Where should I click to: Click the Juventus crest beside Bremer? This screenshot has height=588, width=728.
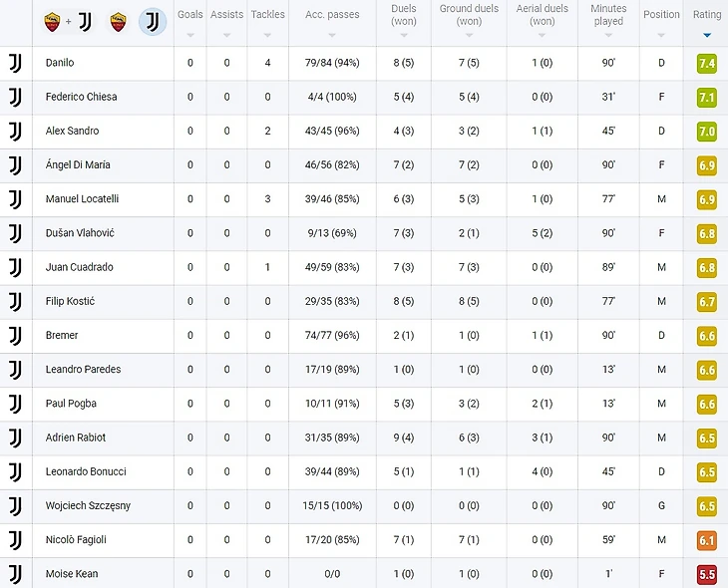click(x=15, y=336)
